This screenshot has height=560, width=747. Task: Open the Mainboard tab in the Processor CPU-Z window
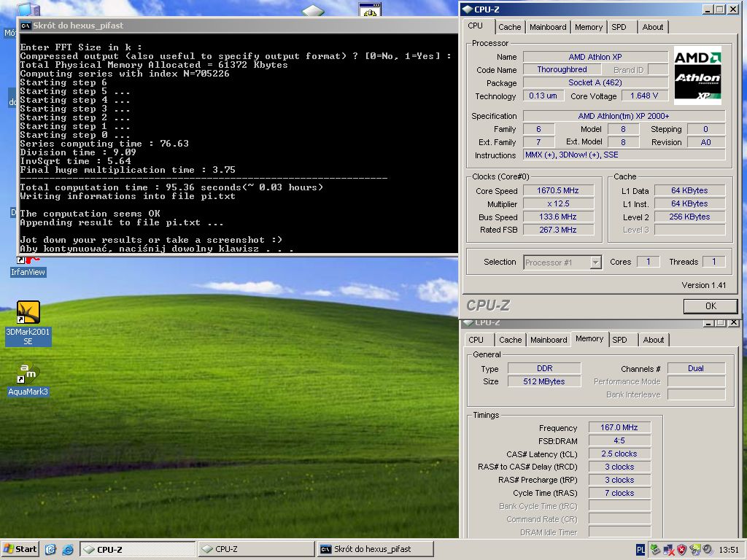pyautogui.click(x=548, y=27)
